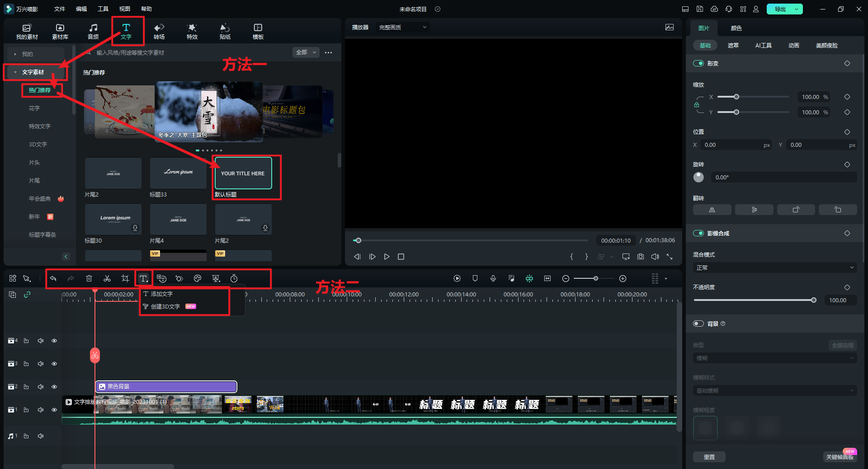Take a snapshot with the camera icon
Viewport: 868px width, 469px height.
641,257
